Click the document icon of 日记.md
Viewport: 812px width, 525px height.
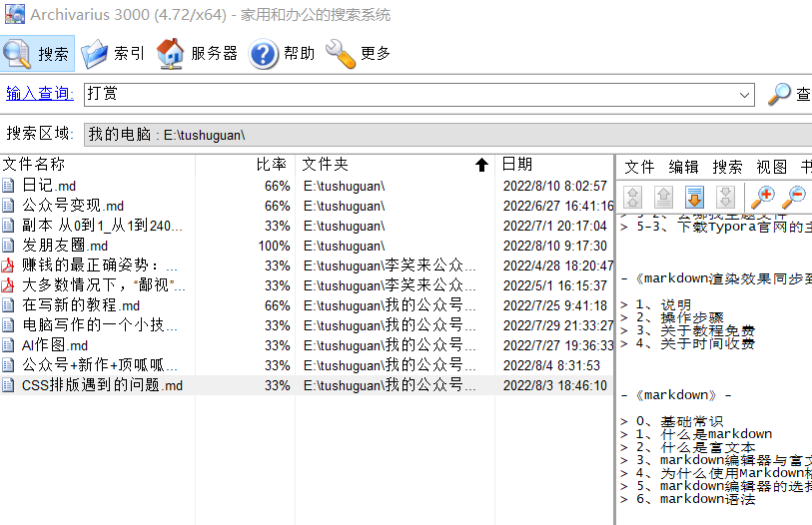coord(8,186)
